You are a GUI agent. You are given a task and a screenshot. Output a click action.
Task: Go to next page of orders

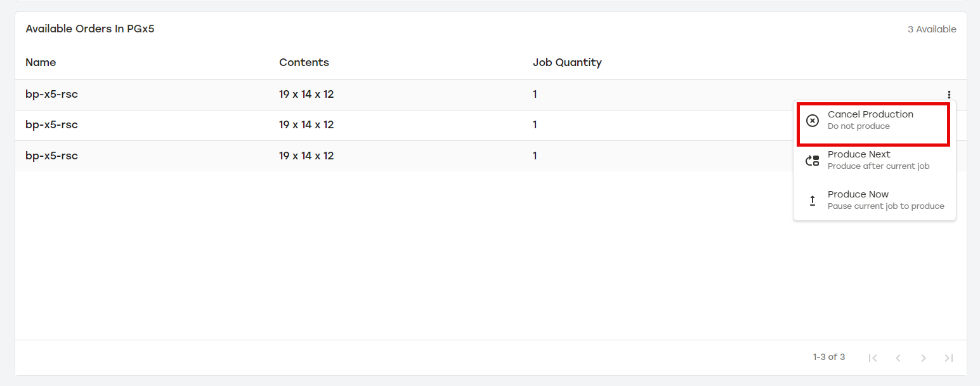coord(924,358)
